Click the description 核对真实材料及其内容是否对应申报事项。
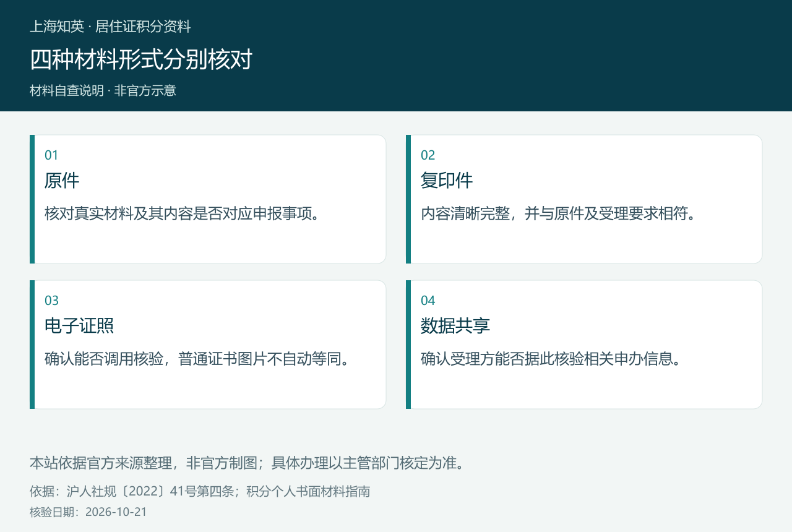 [x=184, y=213]
